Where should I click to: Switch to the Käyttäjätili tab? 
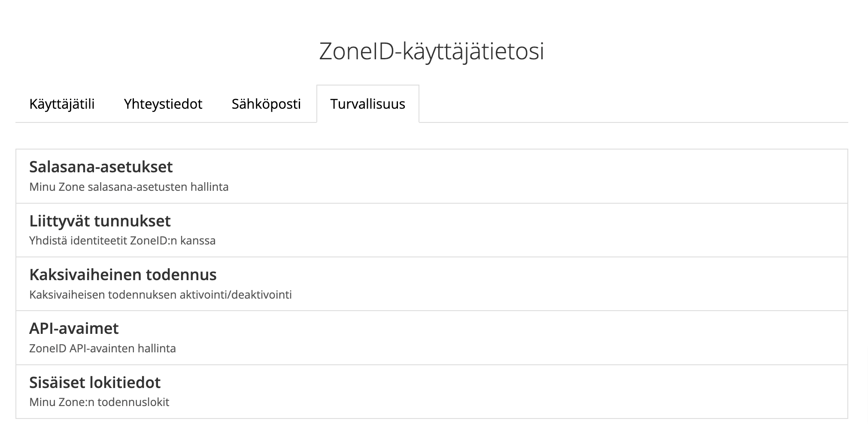point(62,104)
